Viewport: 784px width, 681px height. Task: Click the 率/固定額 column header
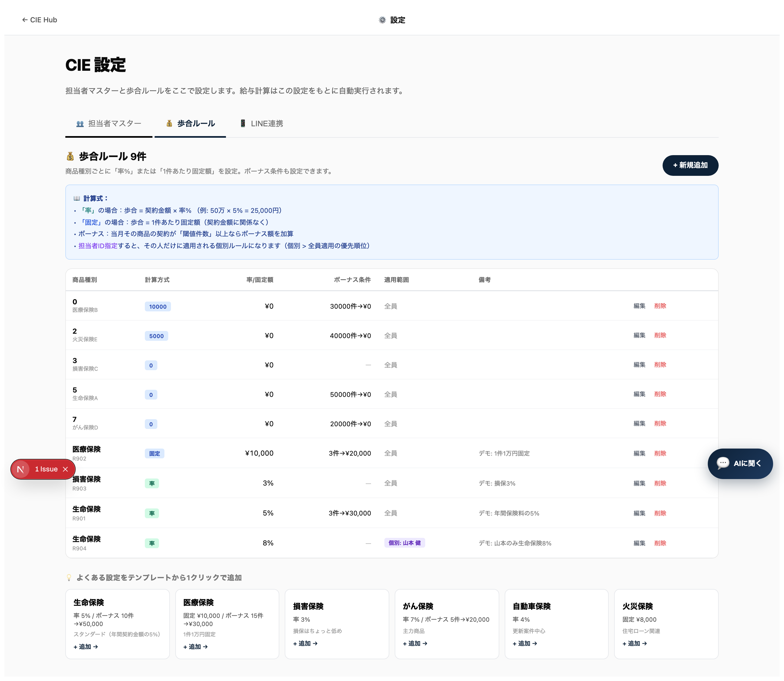click(259, 280)
